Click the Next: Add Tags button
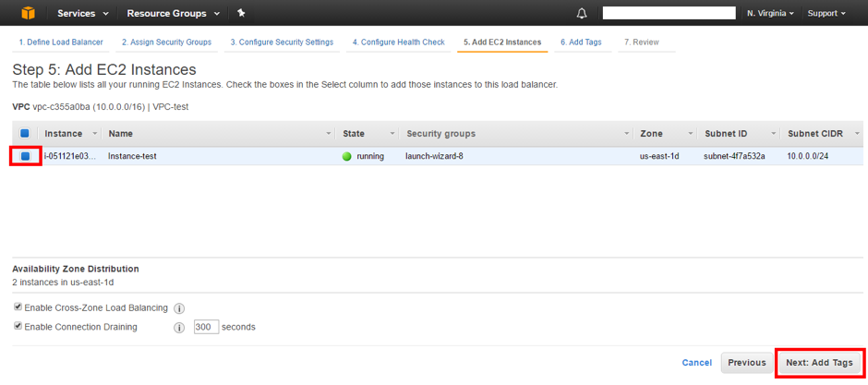 tap(819, 363)
